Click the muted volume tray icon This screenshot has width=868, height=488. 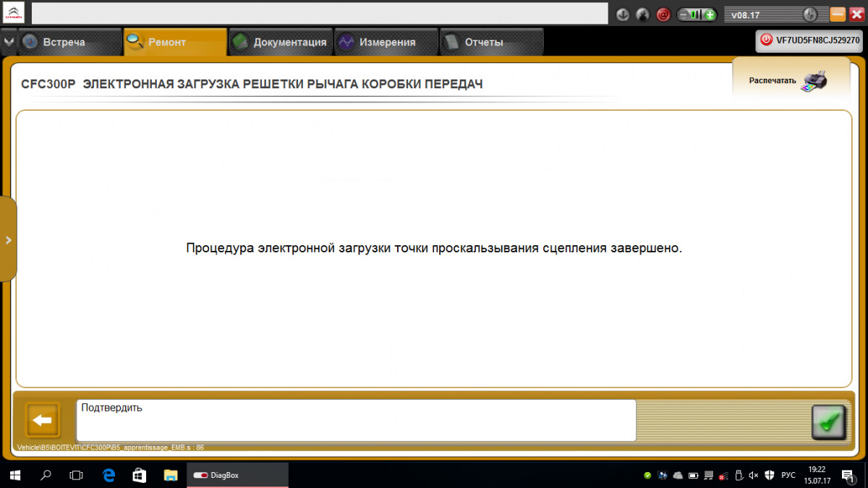(754, 475)
